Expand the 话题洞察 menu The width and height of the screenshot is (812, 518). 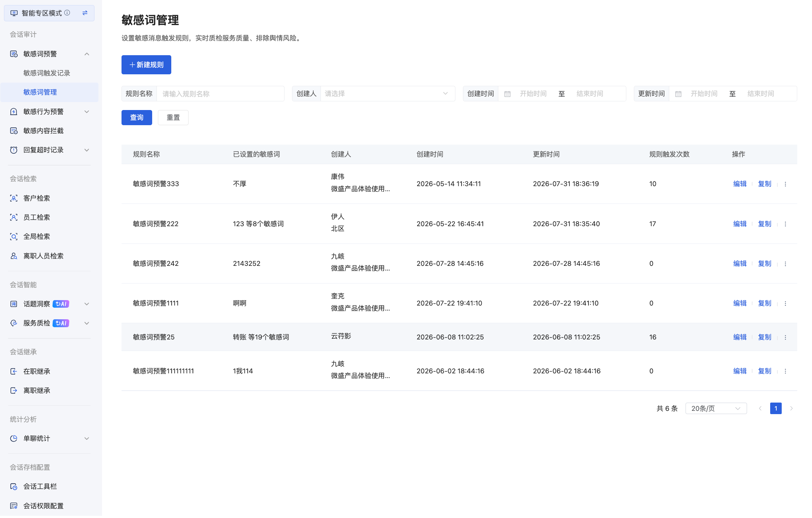pyautogui.click(x=87, y=304)
